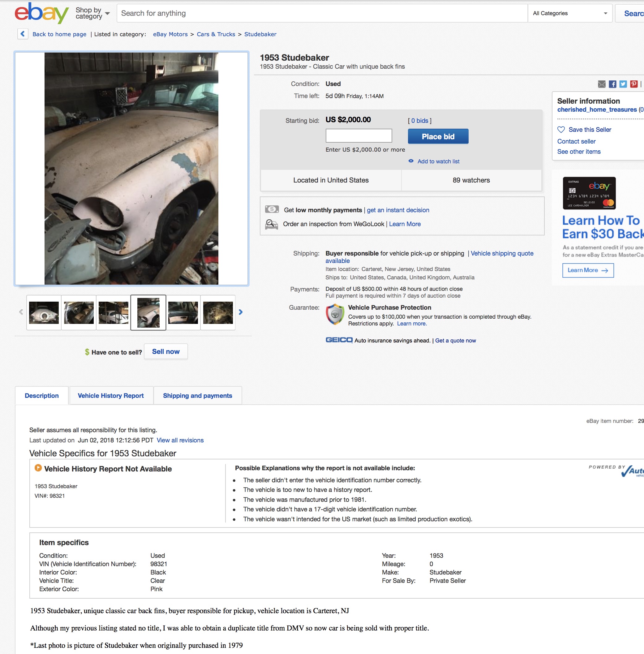This screenshot has width=644, height=654.
Task: Open Vehicle shipping quote available link
Action: click(x=502, y=253)
